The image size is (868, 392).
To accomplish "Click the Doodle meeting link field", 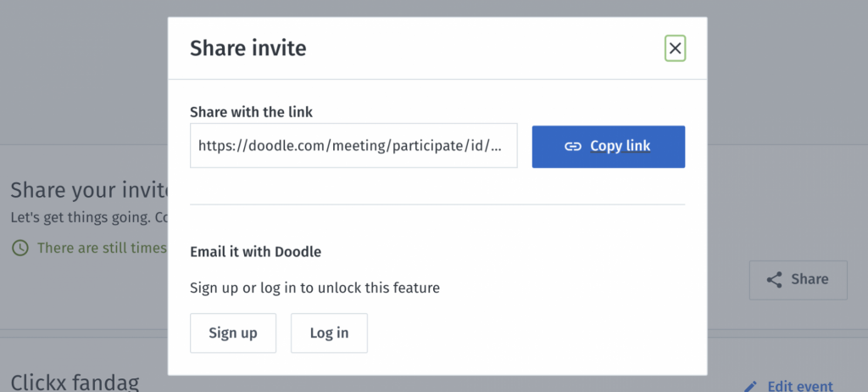I will pos(353,146).
